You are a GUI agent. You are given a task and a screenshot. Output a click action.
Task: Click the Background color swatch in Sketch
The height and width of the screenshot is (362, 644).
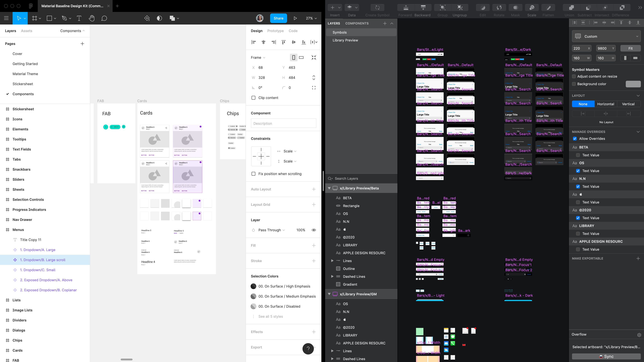(633, 84)
